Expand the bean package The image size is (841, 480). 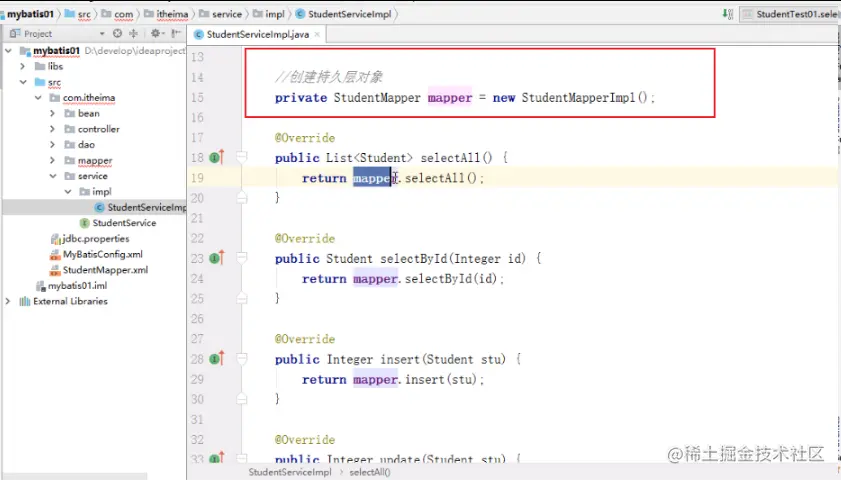(x=53, y=113)
